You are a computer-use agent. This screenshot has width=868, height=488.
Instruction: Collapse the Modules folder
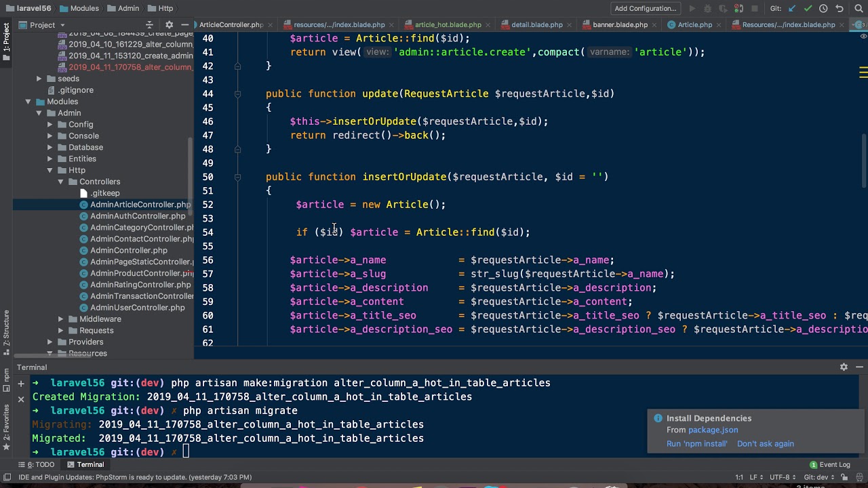[28, 102]
